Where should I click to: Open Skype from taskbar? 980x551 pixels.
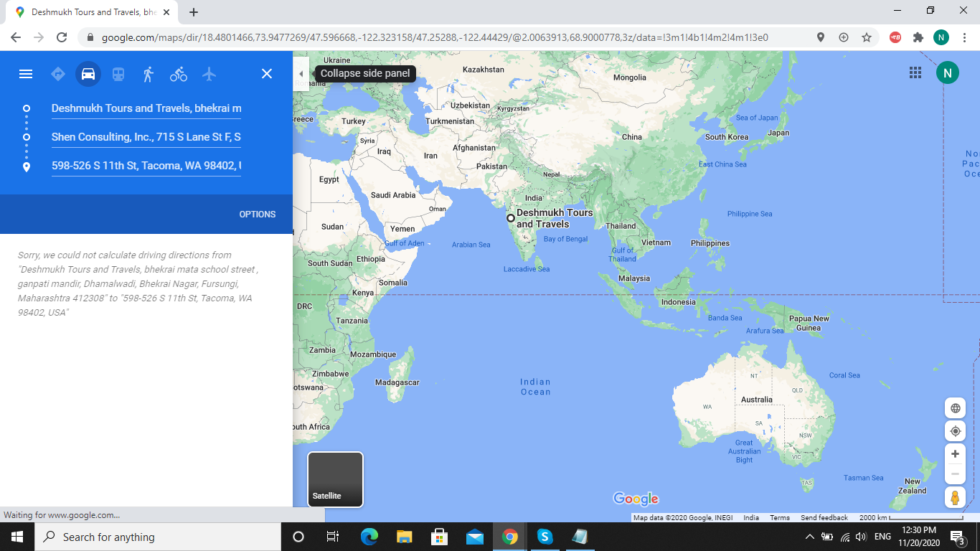[x=545, y=537]
